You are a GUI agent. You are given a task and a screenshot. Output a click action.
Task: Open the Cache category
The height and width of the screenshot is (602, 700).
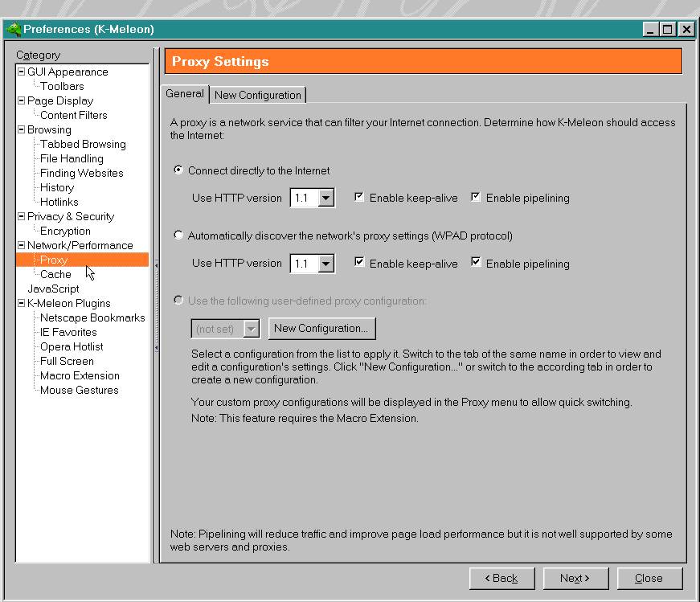tap(55, 275)
